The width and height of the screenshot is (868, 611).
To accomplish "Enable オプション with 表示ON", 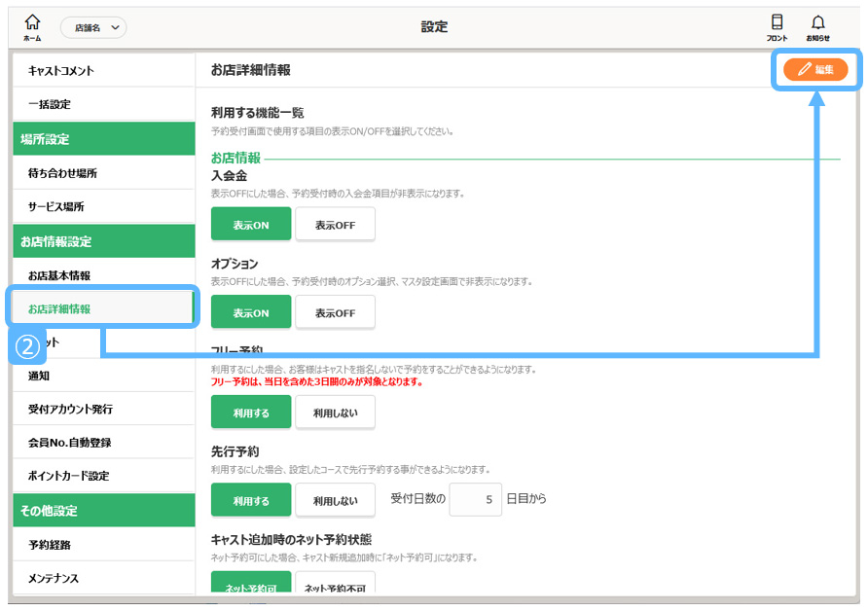I will click(x=251, y=312).
